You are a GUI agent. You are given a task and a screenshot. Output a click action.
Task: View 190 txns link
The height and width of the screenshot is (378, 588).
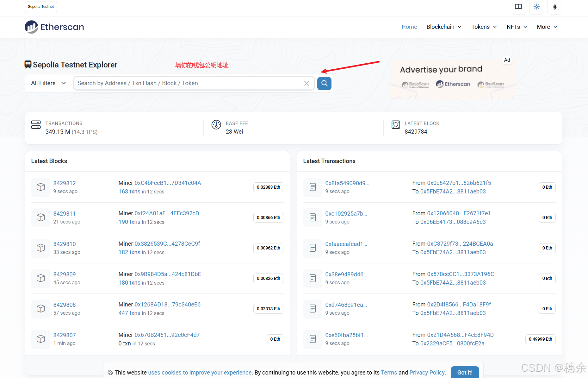[x=129, y=222]
